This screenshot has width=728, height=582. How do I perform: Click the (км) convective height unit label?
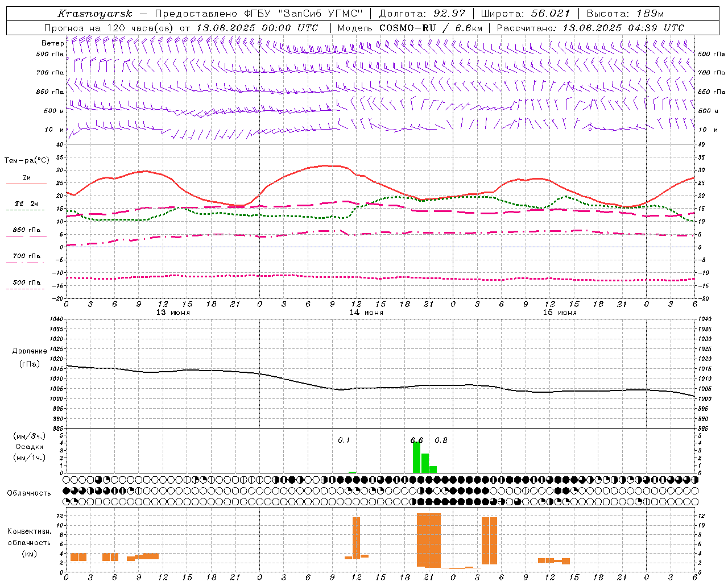pyautogui.click(x=30, y=554)
